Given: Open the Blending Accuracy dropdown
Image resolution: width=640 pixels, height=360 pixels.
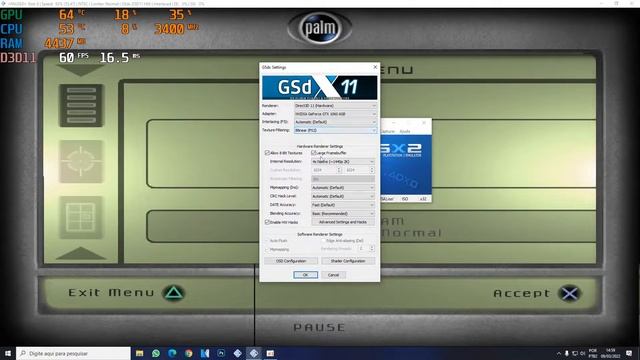Looking at the screenshot, I should 342,213.
